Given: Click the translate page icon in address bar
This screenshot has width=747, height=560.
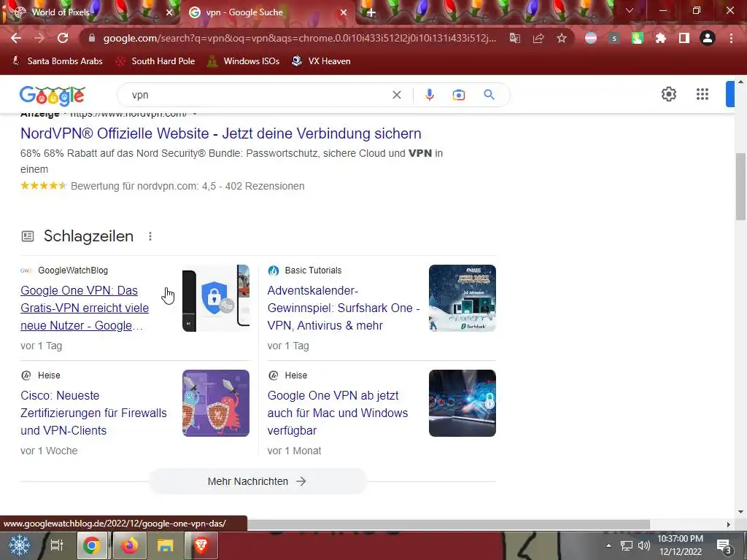Looking at the screenshot, I should coord(515,38).
